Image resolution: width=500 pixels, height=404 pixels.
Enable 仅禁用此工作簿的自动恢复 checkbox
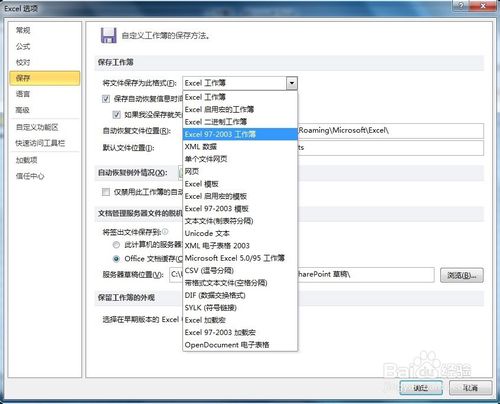click(x=106, y=192)
